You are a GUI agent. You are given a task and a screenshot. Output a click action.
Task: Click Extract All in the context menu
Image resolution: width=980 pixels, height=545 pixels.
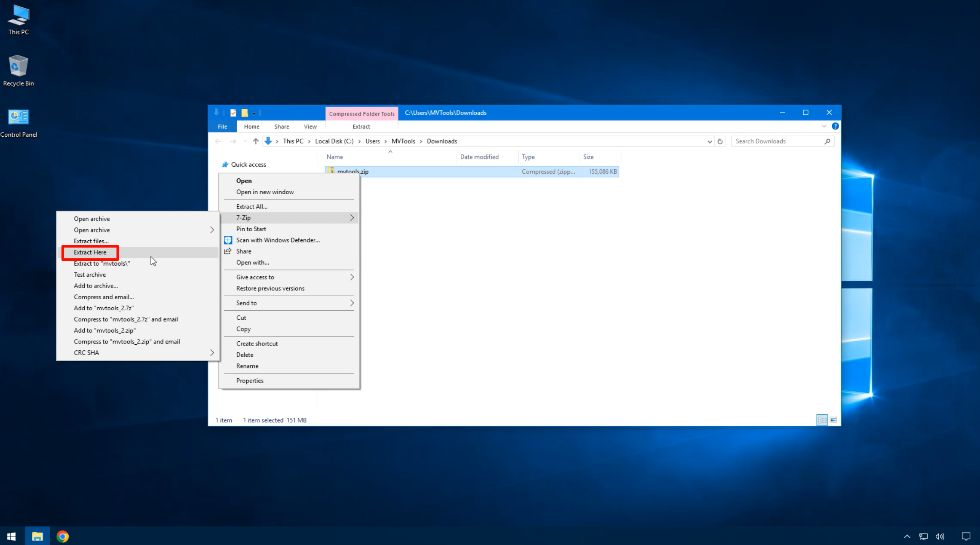(251, 206)
